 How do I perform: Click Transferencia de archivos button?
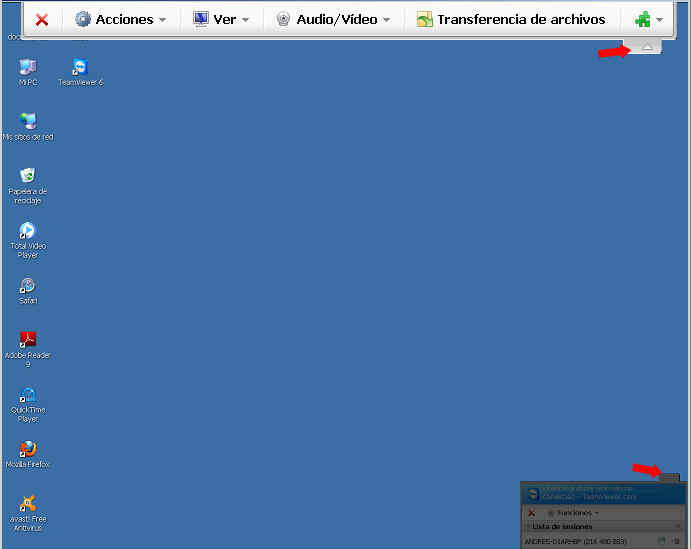click(x=511, y=19)
